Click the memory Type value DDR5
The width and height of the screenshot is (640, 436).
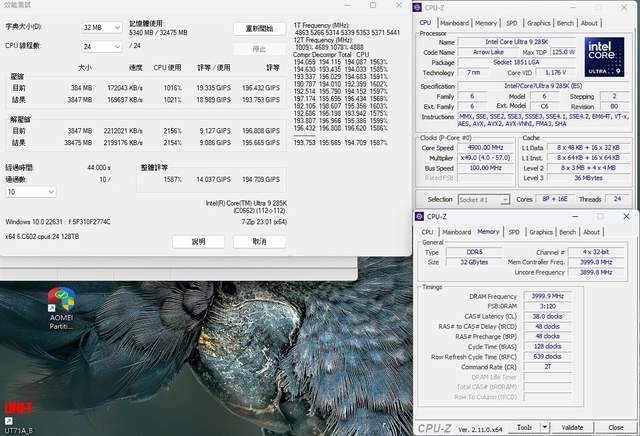[x=474, y=252]
